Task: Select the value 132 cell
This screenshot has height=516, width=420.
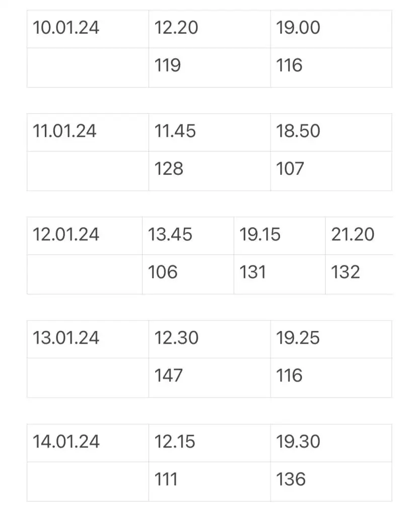Action: pos(359,275)
